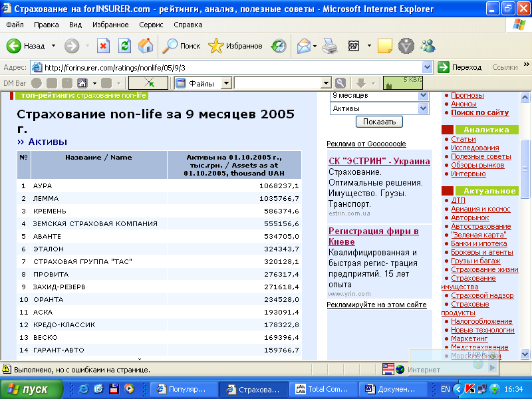The height and width of the screenshot is (399, 532).
Task: Click the DM Bar first round gray icon
Action: coord(37,82)
